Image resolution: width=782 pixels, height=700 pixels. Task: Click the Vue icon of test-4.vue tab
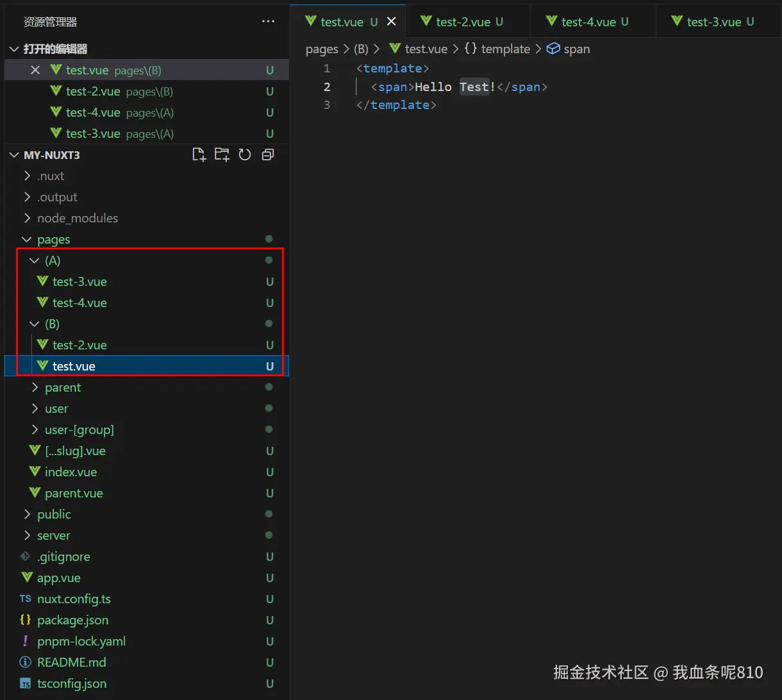pos(551,21)
